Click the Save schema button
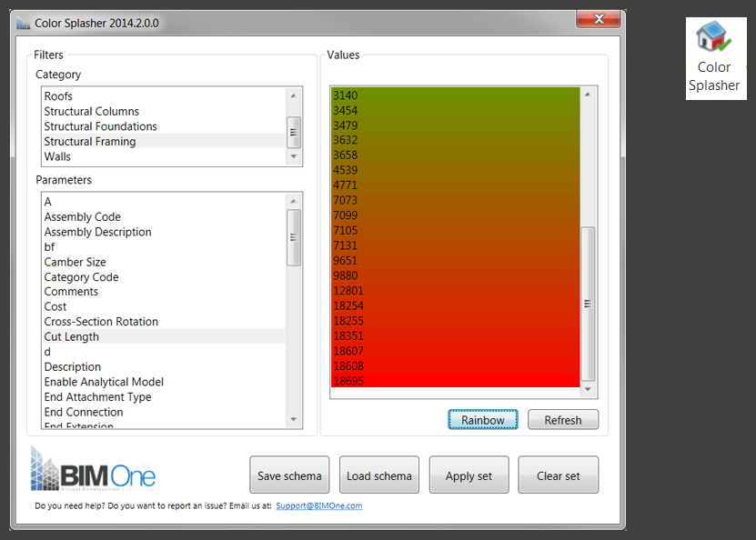 (289, 475)
